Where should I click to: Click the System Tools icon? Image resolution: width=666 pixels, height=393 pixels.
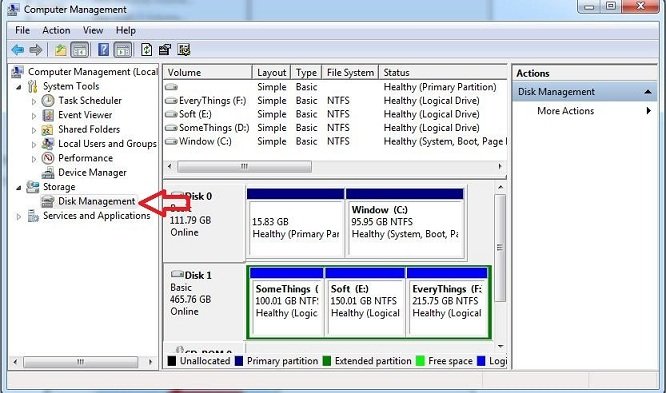(x=33, y=86)
